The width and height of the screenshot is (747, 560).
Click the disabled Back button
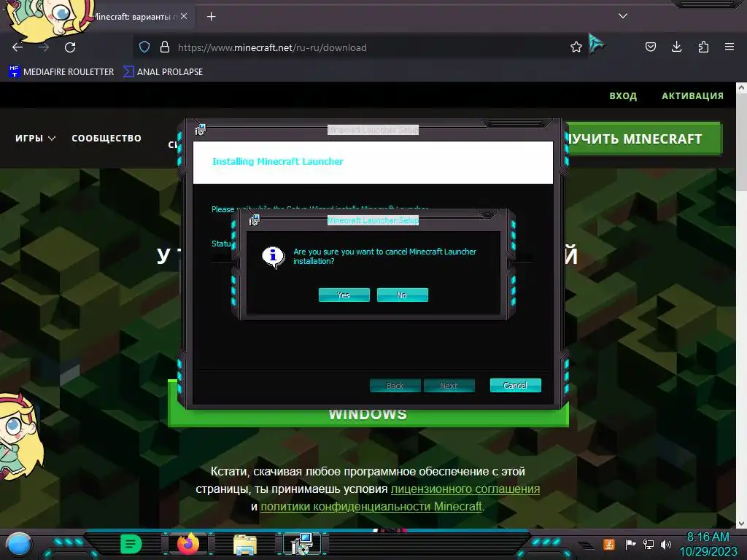(x=395, y=385)
